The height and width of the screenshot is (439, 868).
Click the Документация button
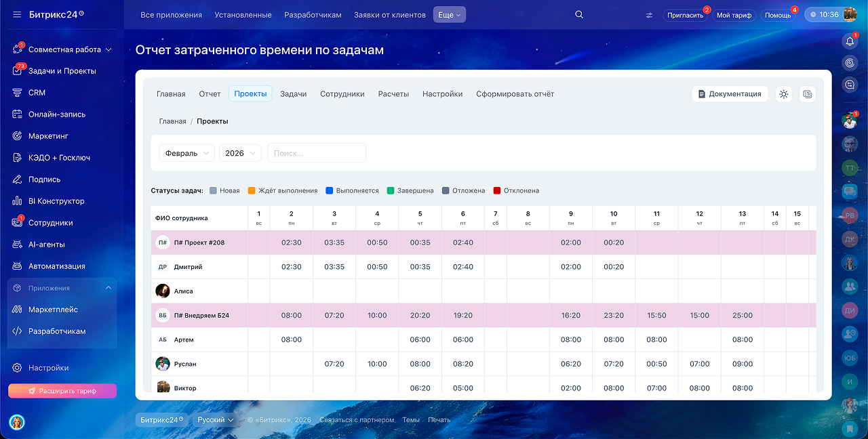(x=730, y=94)
